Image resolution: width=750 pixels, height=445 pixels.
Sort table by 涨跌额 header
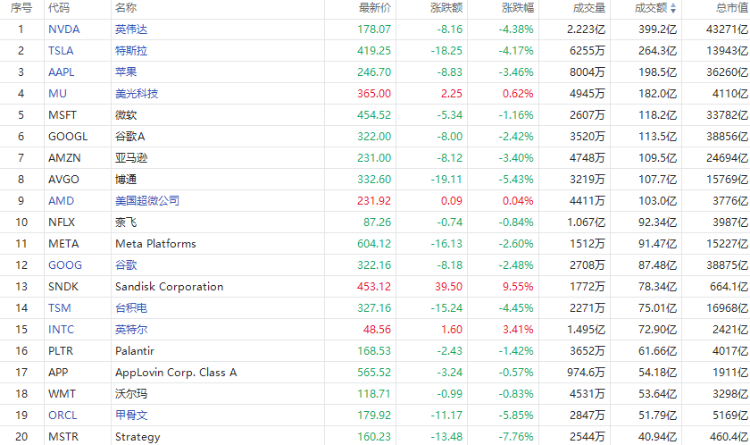[x=446, y=8]
